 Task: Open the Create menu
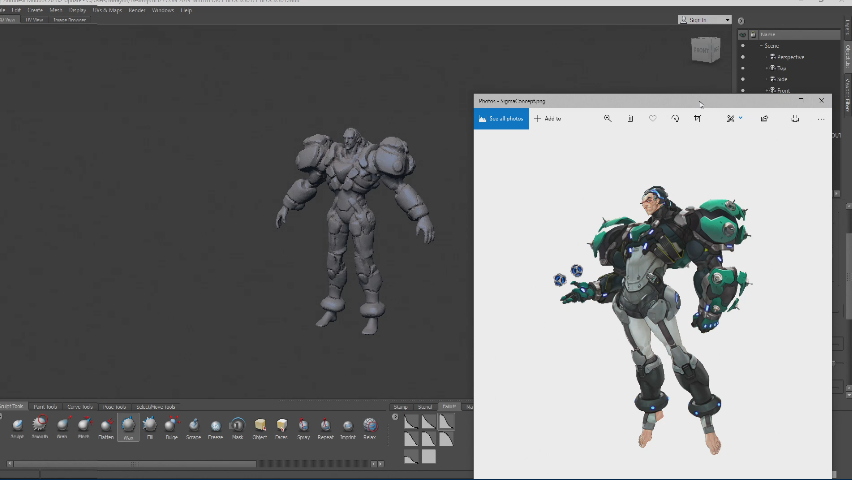click(x=35, y=10)
